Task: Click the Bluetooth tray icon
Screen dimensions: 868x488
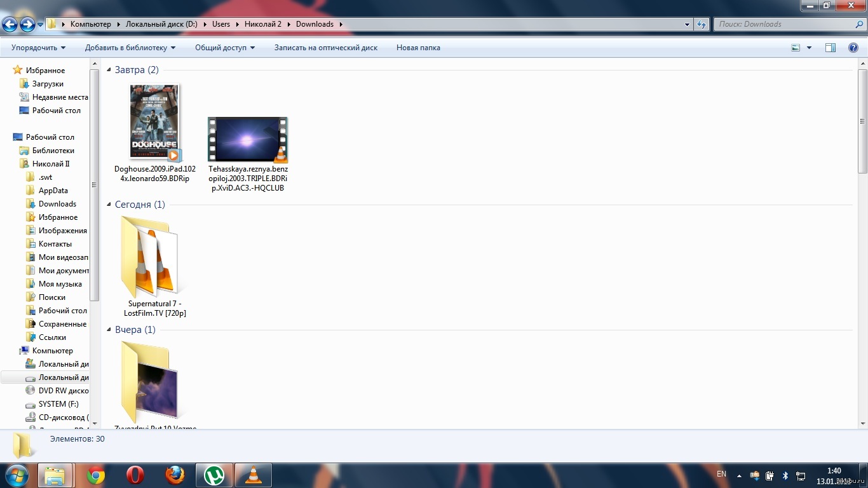Action: click(785, 475)
